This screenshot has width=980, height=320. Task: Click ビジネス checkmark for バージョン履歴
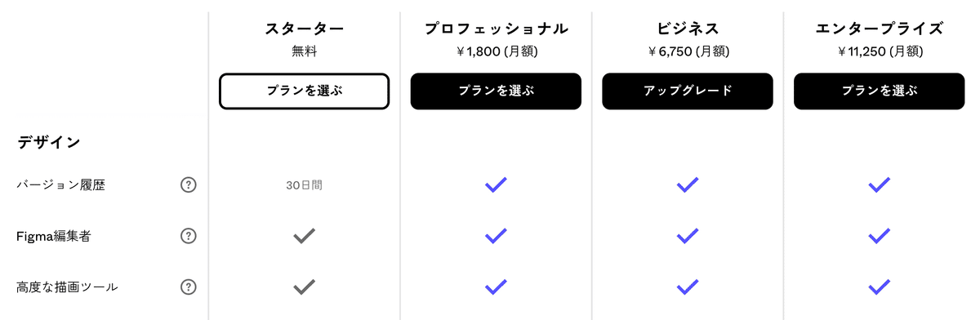click(x=688, y=185)
